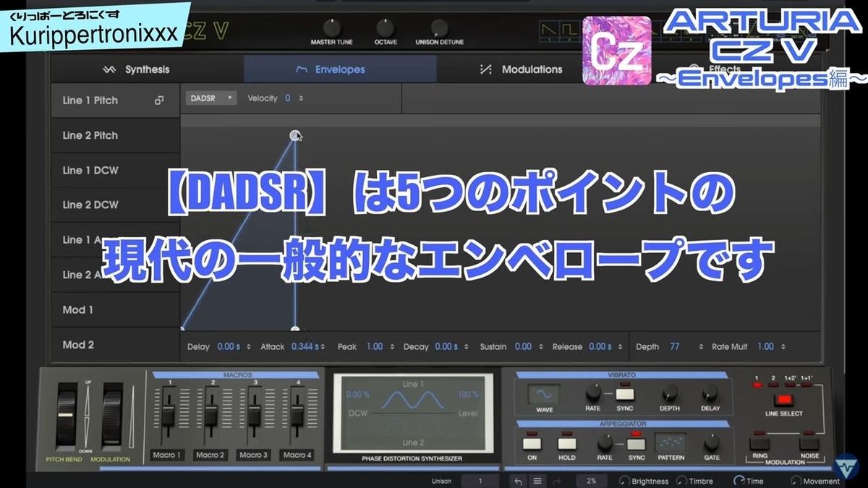Click the Macro 2 label button
This screenshot has height=488, width=868.
pos(210,455)
